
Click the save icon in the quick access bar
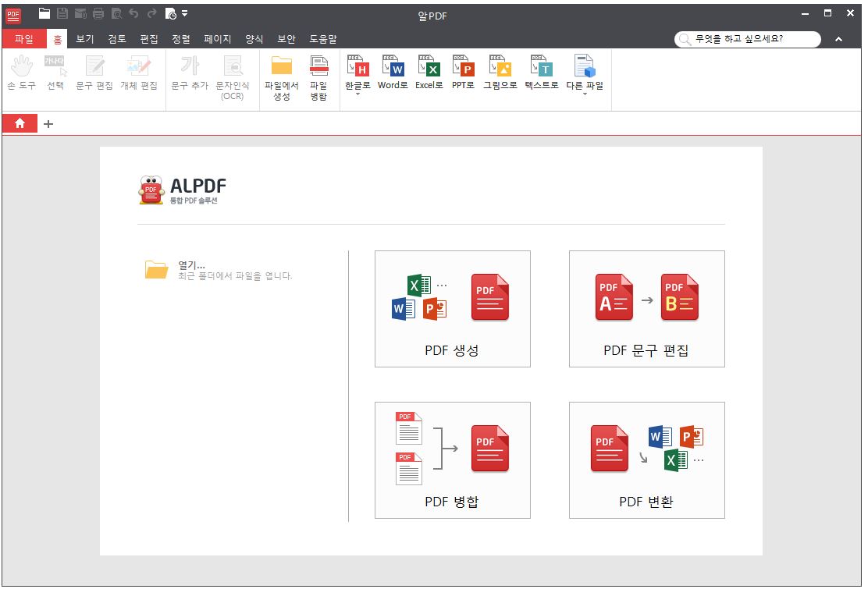click(62, 14)
